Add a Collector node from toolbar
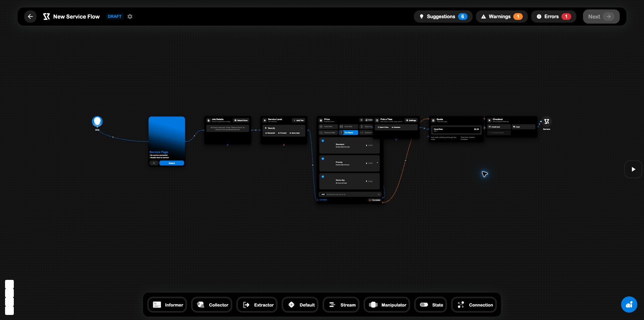 212,305
